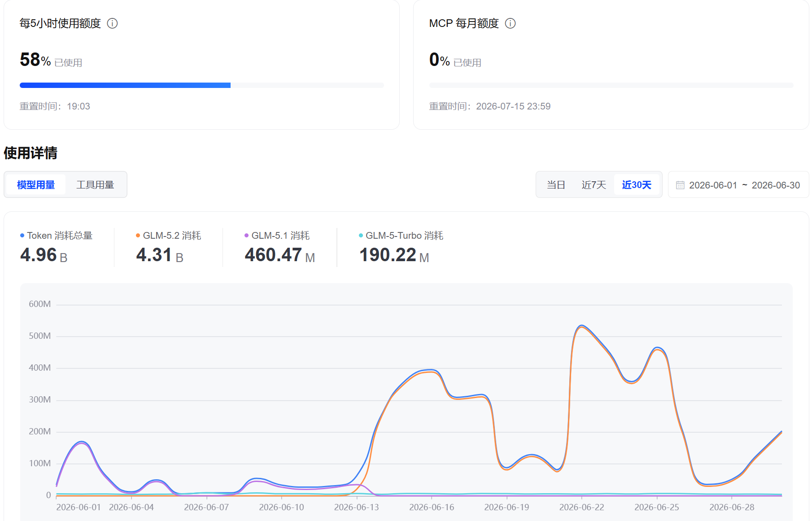
Task: Click reset time 2026-07-15 23:59
Action: click(x=513, y=106)
